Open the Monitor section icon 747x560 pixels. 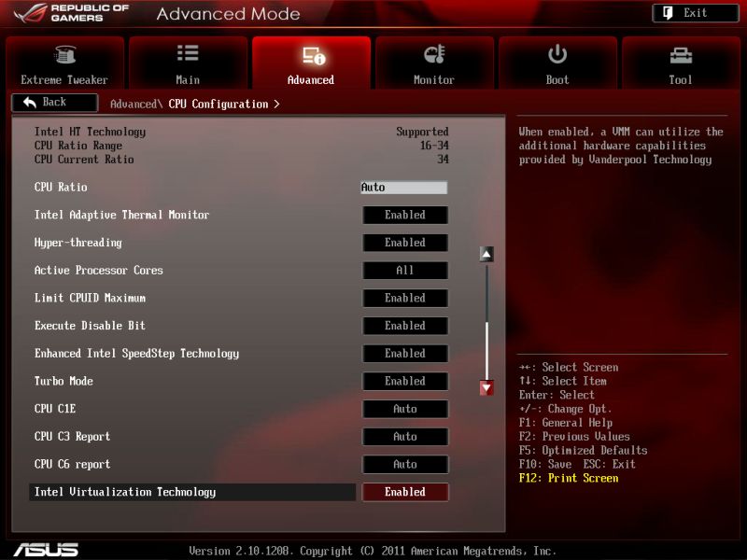pos(433,54)
